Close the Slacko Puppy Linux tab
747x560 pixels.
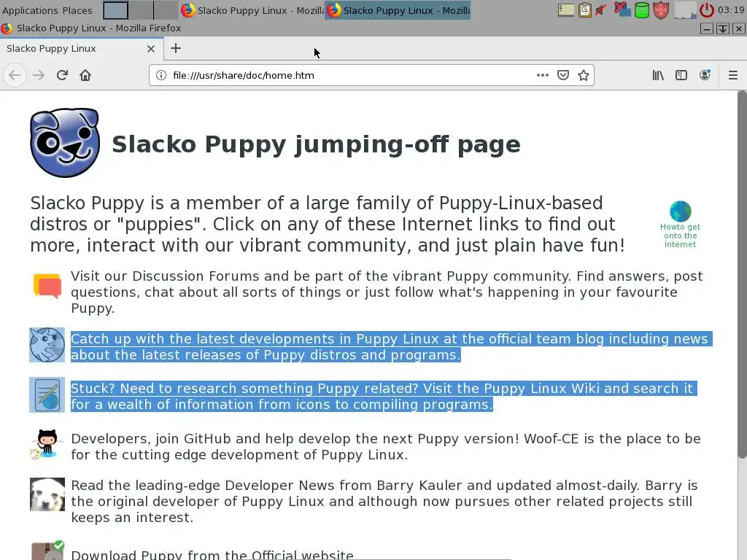(x=150, y=49)
